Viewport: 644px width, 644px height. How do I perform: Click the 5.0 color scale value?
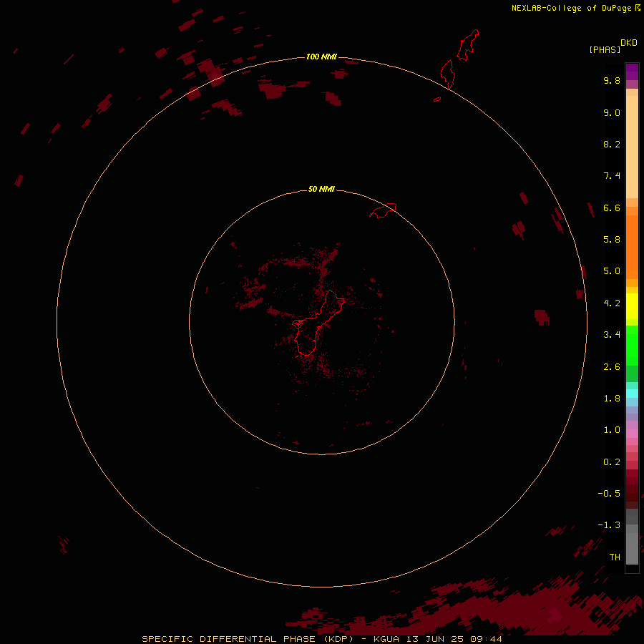point(612,271)
